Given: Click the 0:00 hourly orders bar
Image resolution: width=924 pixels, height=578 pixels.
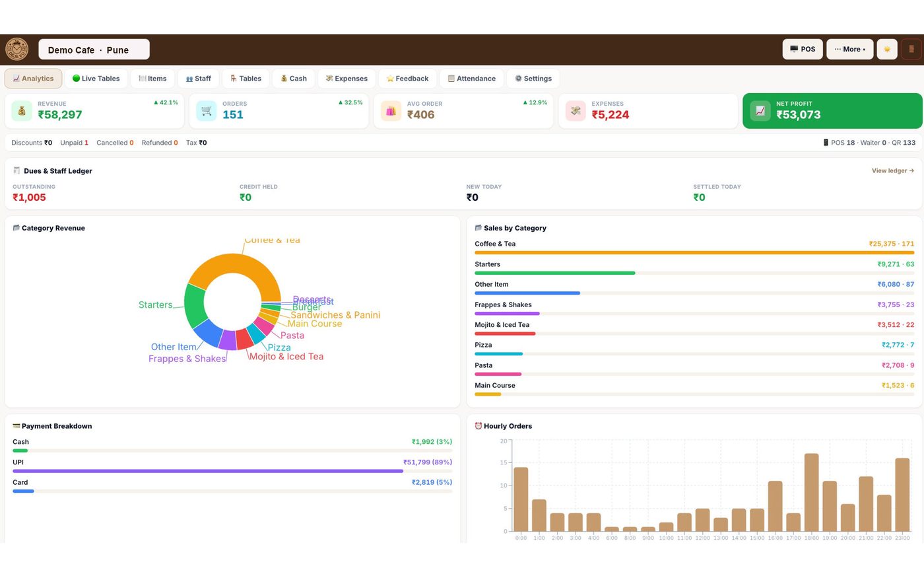Looking at the screenshot, I should click(521, 499).
